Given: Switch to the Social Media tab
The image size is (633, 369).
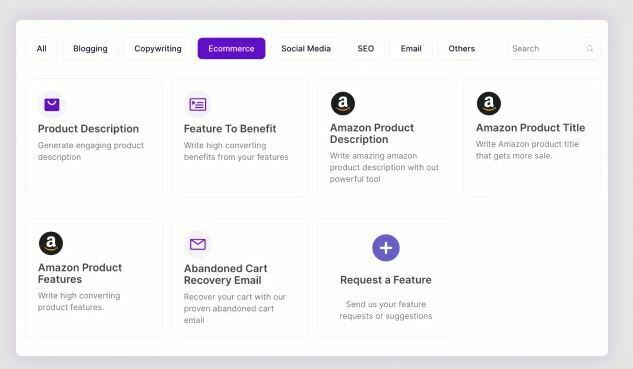Looking at the screenshot, I should click(306, 48).
